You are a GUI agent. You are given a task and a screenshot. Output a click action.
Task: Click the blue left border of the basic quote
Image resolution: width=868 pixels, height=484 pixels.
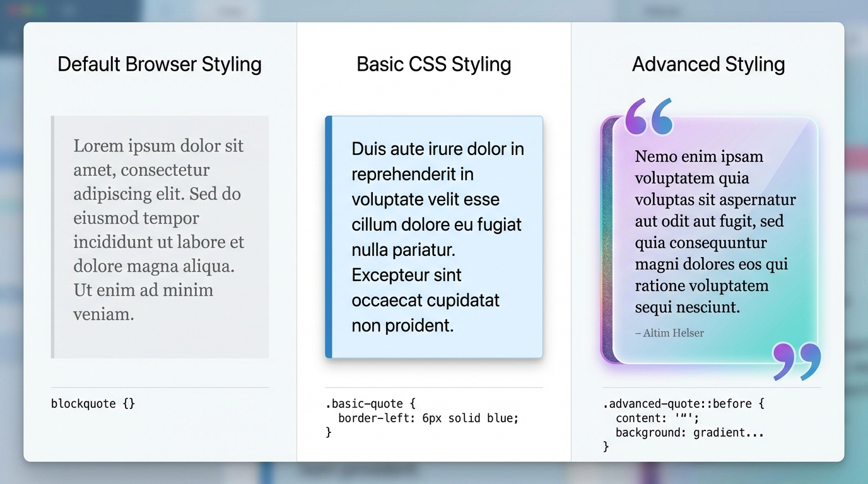[327, 236]
